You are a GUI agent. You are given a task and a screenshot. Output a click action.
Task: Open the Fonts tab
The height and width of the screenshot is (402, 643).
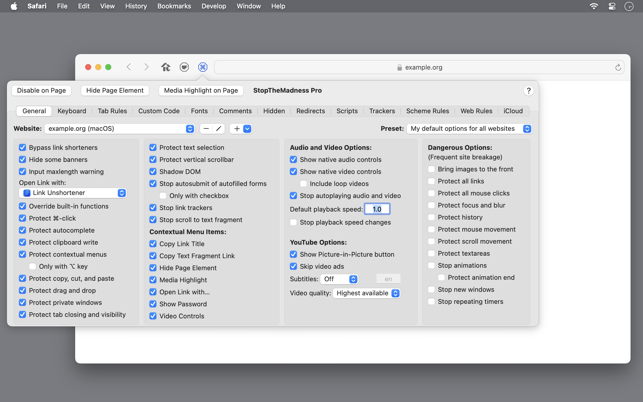199,111
